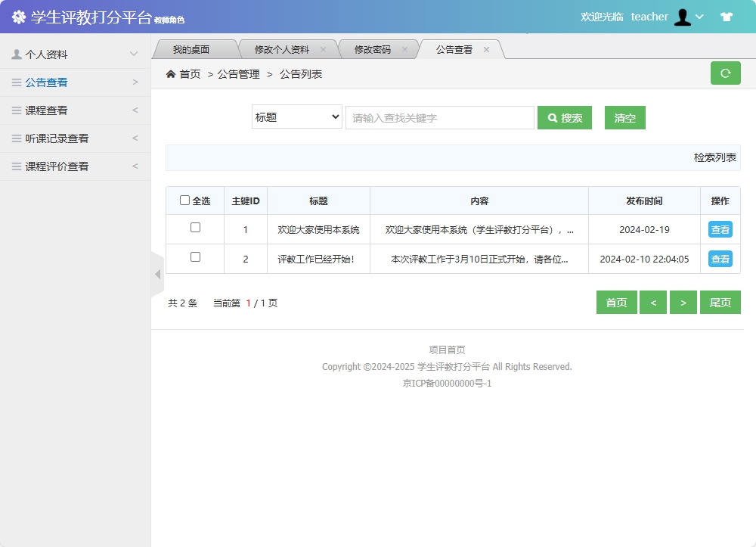Click 查看 for announcement 欢迎大家使用本系统
756x547 pixels.
720,229
